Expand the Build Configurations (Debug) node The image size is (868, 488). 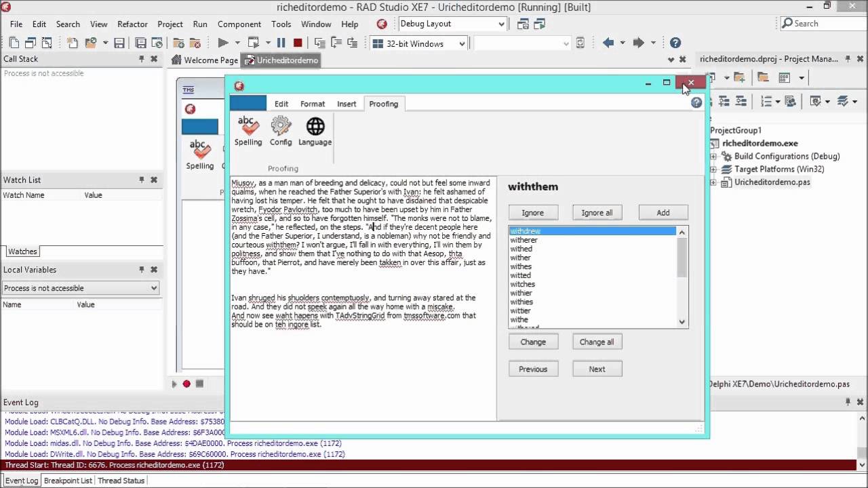[x=713, y=157]
